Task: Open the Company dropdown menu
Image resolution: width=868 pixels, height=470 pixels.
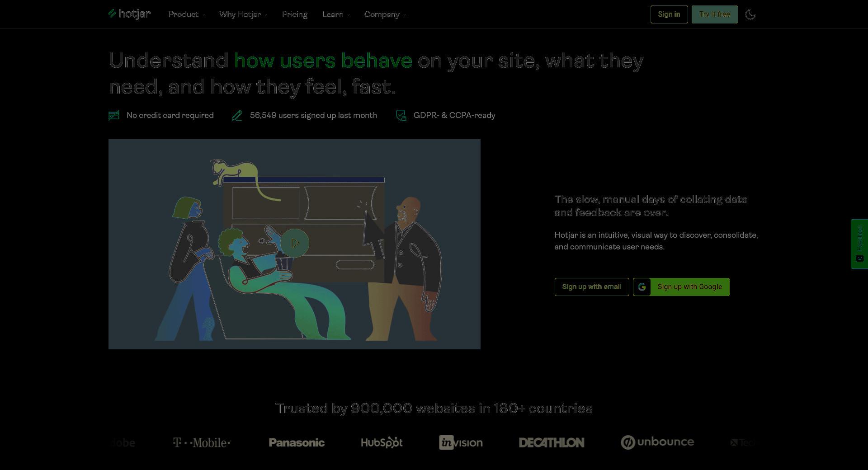Action: coord(385,14)
